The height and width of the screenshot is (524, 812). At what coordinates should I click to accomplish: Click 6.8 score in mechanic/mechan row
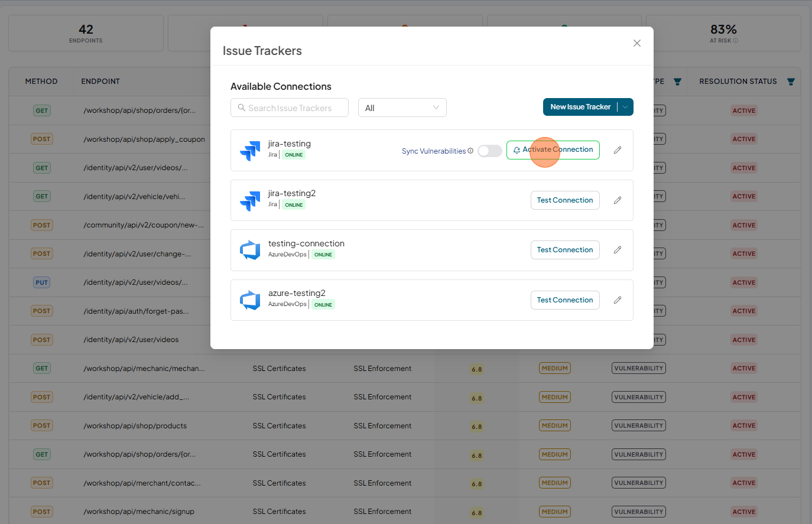pyautogui.click(x=477, y=369)
